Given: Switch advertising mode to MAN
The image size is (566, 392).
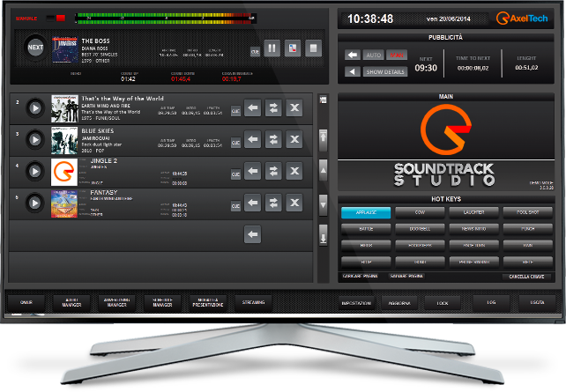Looking at the screenshot, I should 397,55.
